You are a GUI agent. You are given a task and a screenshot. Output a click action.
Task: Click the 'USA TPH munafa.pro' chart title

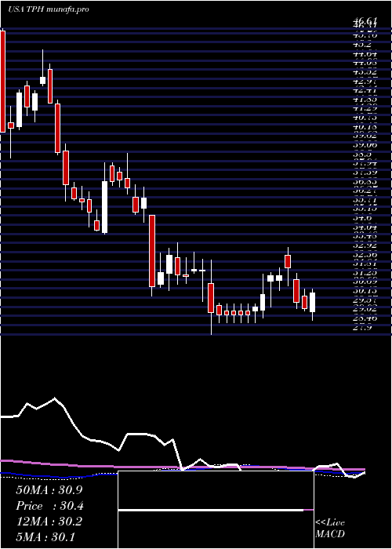click(x=49, y=9)
